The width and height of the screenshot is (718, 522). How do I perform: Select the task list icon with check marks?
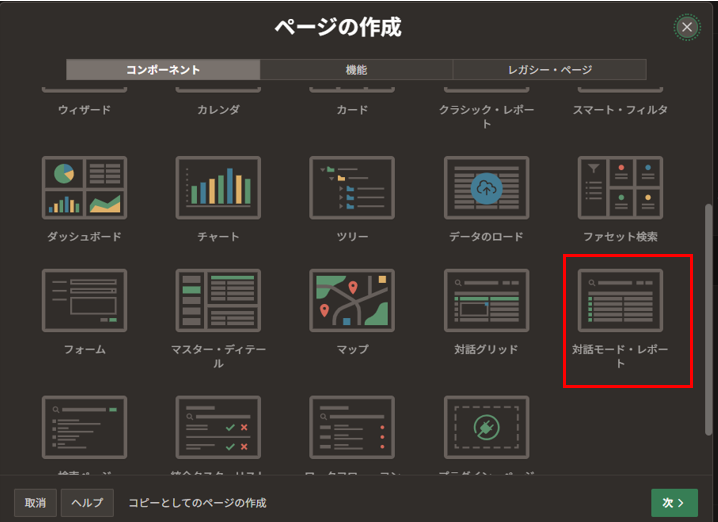pos(218,426)
